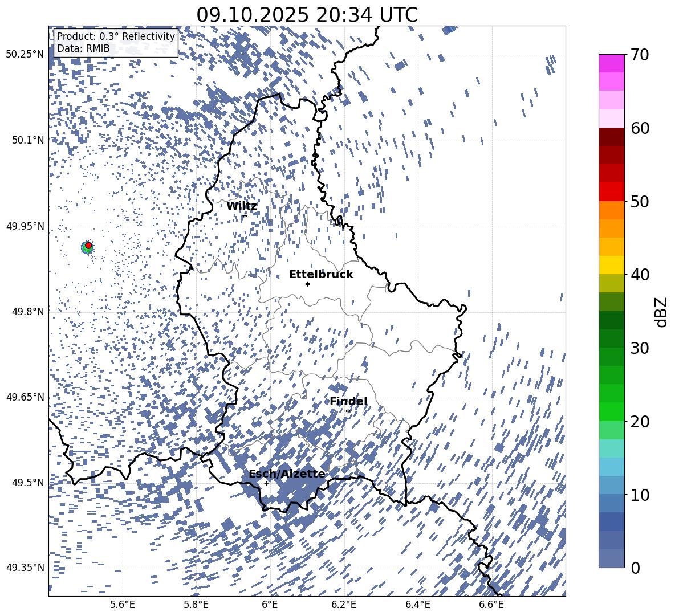Image resolution: width=675 pixels, height=616 pixels.
Task: Click the colorbar tick label 40
Action: coord(640,275)
